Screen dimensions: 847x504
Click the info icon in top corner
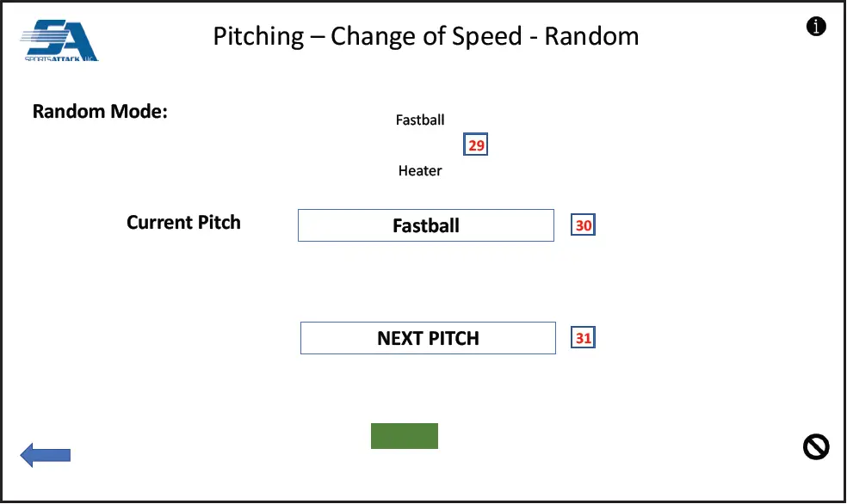tap(816, 27)
